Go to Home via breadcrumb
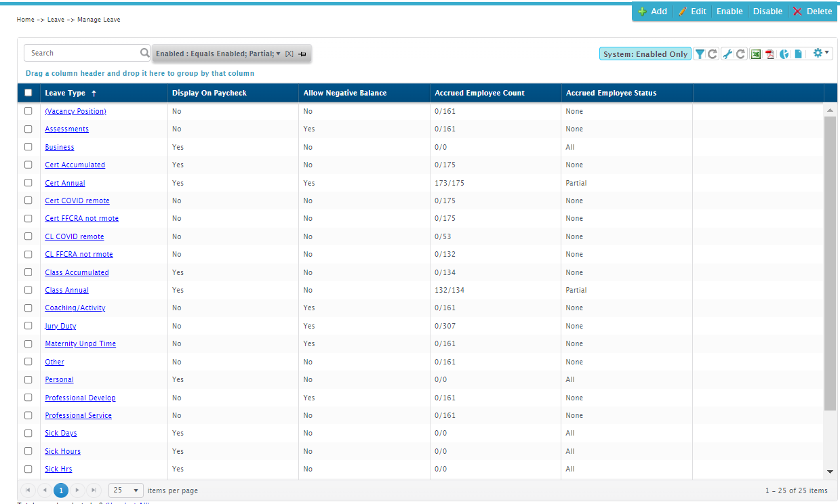 [x=25, y=20]
